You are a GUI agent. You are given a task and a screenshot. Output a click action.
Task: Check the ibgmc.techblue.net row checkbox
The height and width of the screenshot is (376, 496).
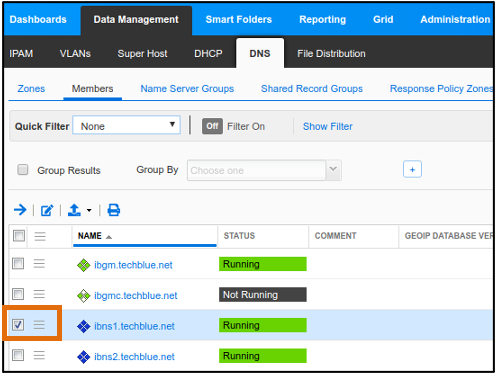[x=18, y=294]
